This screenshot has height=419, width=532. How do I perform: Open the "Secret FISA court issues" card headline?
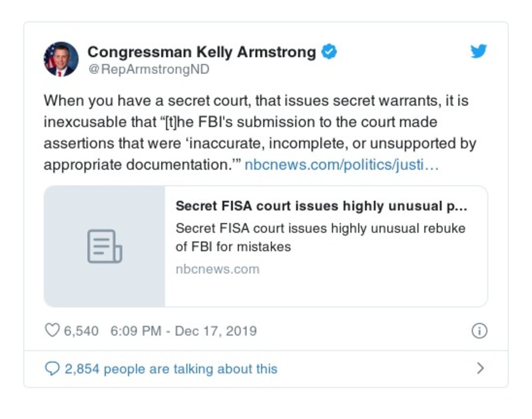click(x=321, y=206)
